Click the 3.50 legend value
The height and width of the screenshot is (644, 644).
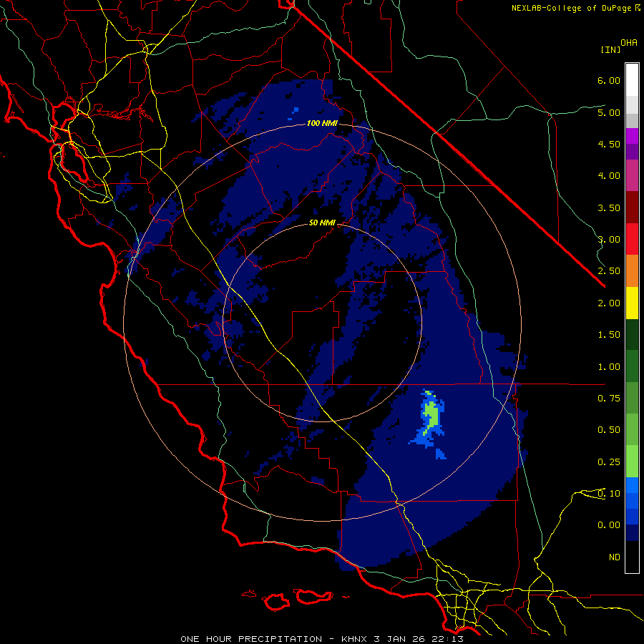pyautogui.click(x=609, y=208)
